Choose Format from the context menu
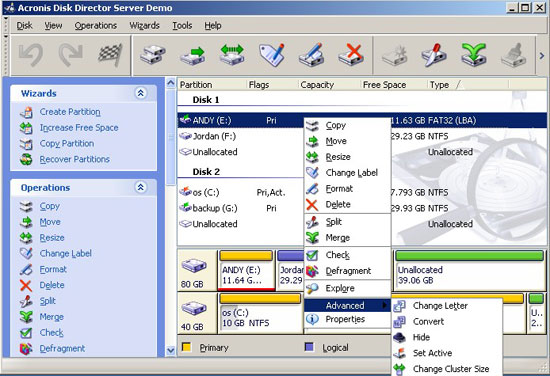Screen dimensions: 550x376 (347, 189)
